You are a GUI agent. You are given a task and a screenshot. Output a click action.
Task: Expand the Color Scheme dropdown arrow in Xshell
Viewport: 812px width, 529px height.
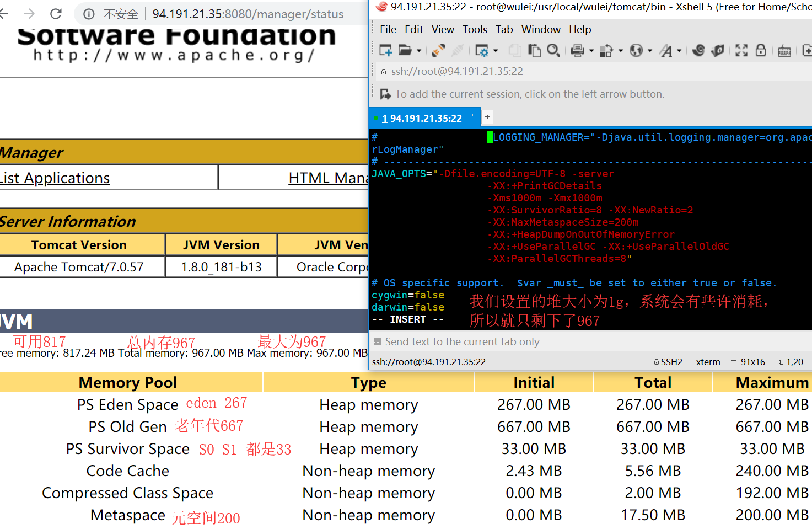pyautogui.click(x=621, y=51)
